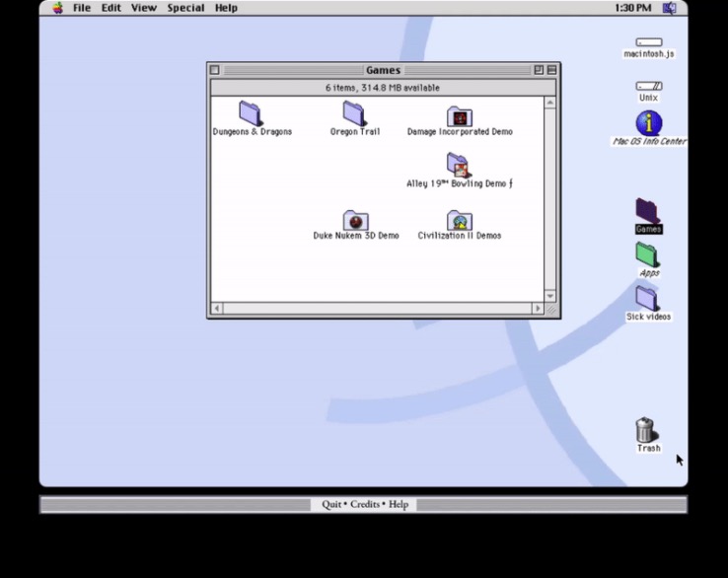Click the Civilization II Demos label text
Image resolution: width=728 pixels, height=578 pixels.
pos(460,236)
